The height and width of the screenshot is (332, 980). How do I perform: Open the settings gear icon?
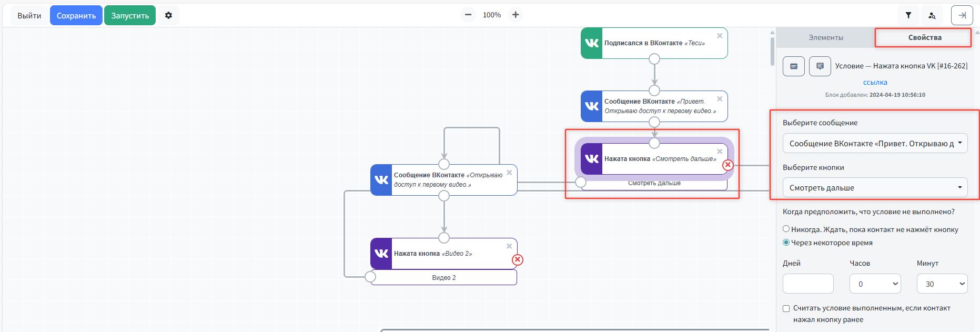(168, 15)
